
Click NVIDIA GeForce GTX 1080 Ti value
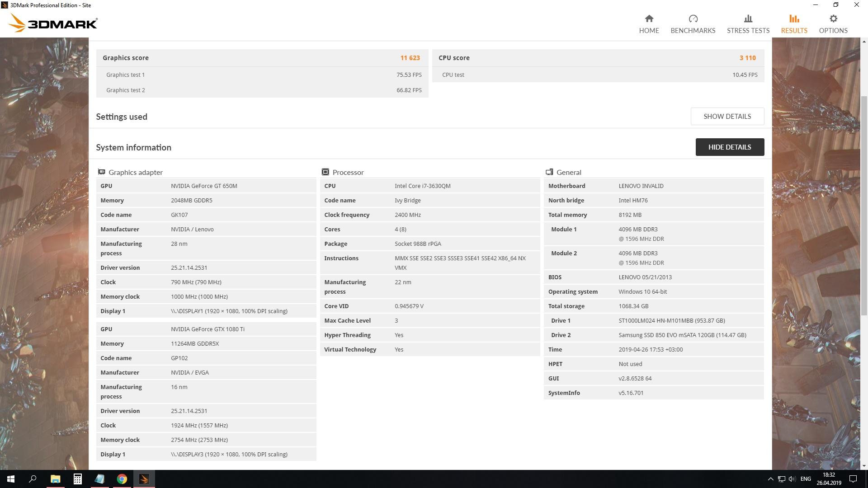208,329
